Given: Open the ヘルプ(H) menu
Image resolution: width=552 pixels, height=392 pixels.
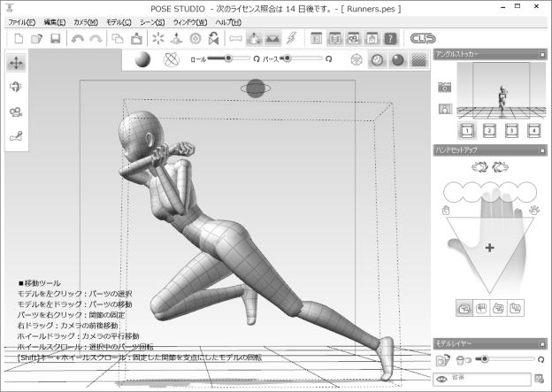Looking at the screenshot, I should (x=228, y=22).
